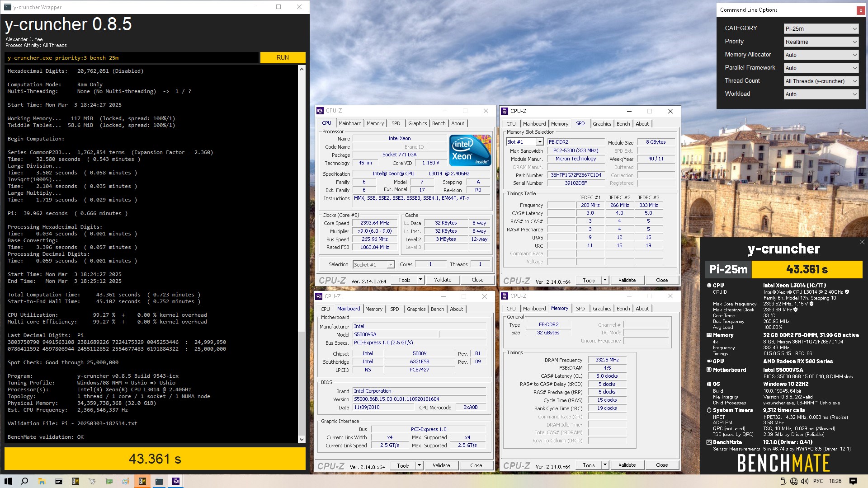Open the Socket #1 selection dropdown

[373, 264]
